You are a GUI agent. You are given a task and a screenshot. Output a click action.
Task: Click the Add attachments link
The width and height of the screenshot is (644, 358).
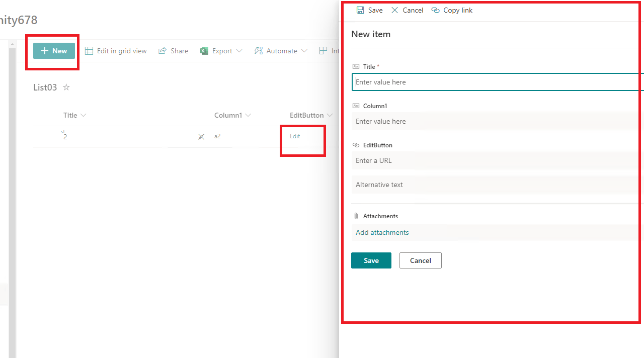[382, 232]
